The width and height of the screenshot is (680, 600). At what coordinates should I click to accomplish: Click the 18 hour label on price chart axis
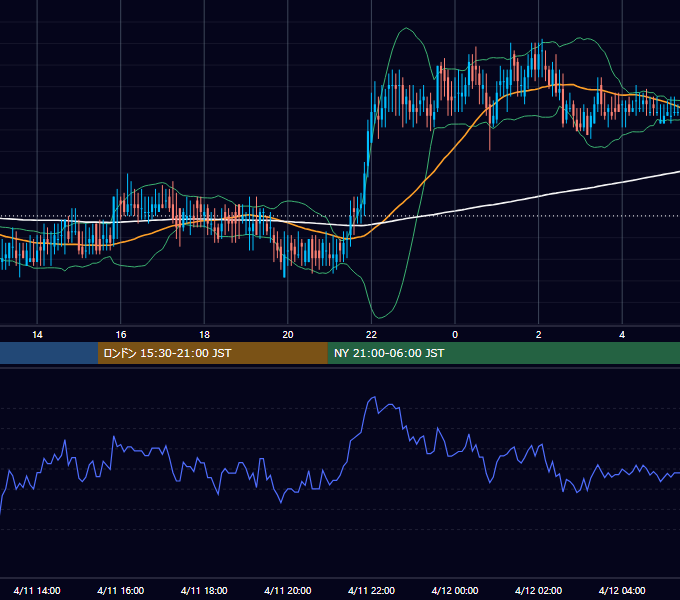point(204,335)
